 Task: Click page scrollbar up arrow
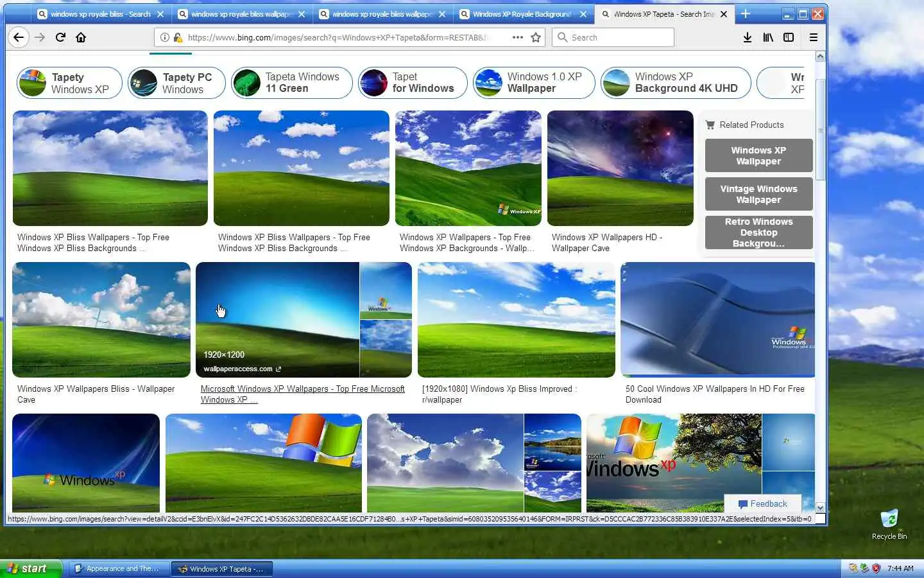point(820,57)
